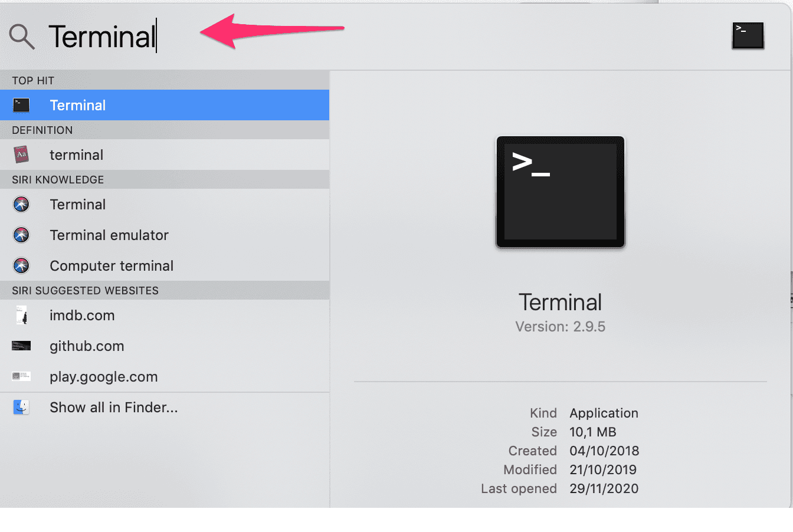Open the terminal dictionary definition result
Screen dimensions: 793x532
click(77, 155)
